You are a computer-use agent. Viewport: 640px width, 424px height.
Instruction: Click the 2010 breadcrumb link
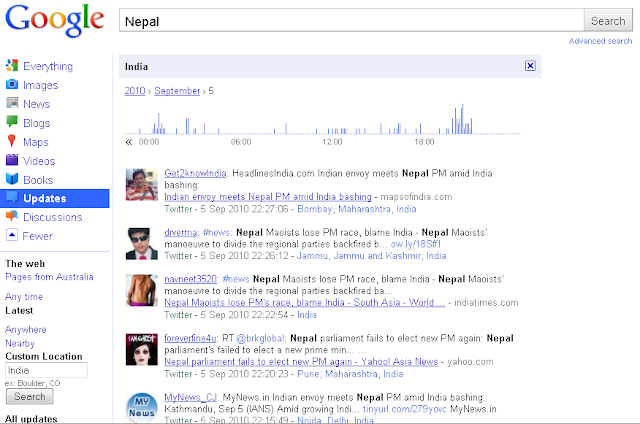pyautogui.click(x=135, y=91)
